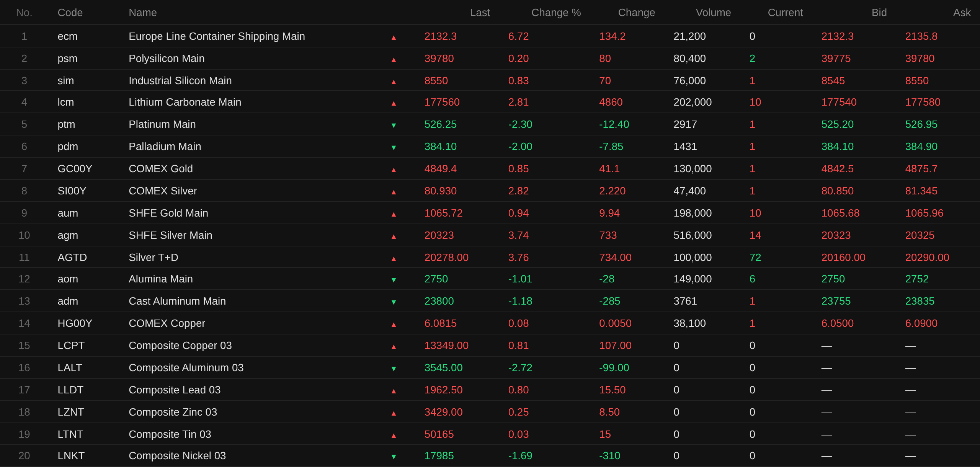Click the up arrow beside Silver T+D
Screen dimensions: 980x473
point(394,258)
